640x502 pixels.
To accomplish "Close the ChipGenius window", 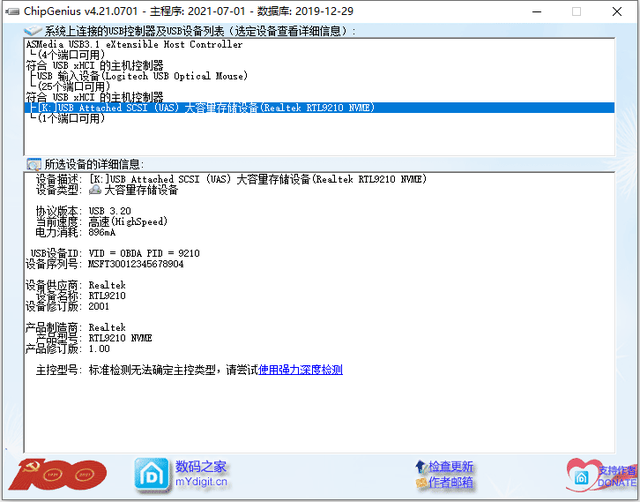I will [617, 11].
